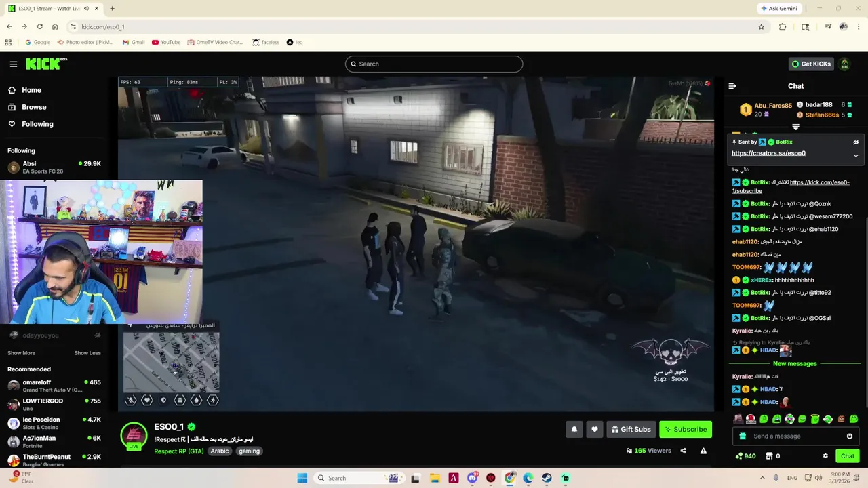Click the Arabic language tag
868x488 pixels.
pyautogui.click(x=220, y=451)
